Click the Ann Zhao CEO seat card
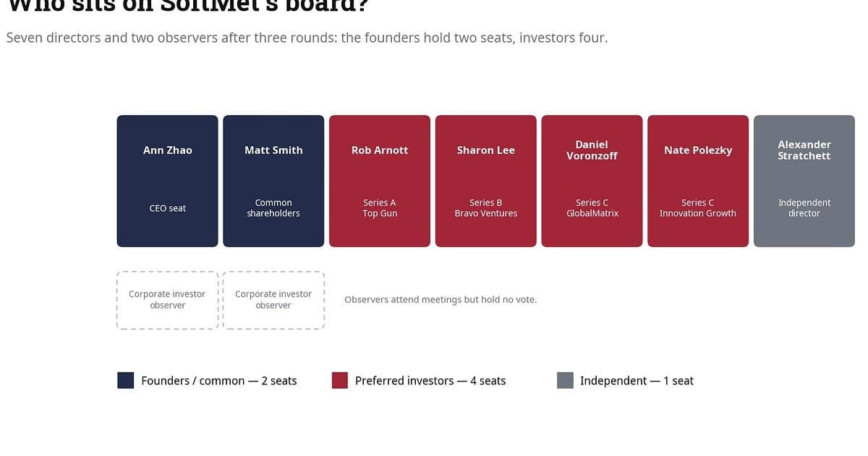The image size is (868, 456). coord(167,181)
